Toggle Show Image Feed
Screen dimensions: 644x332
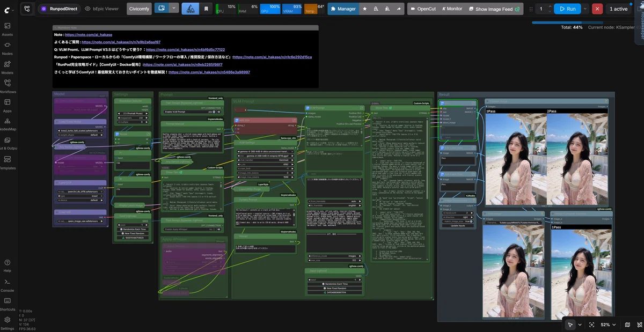494,9
